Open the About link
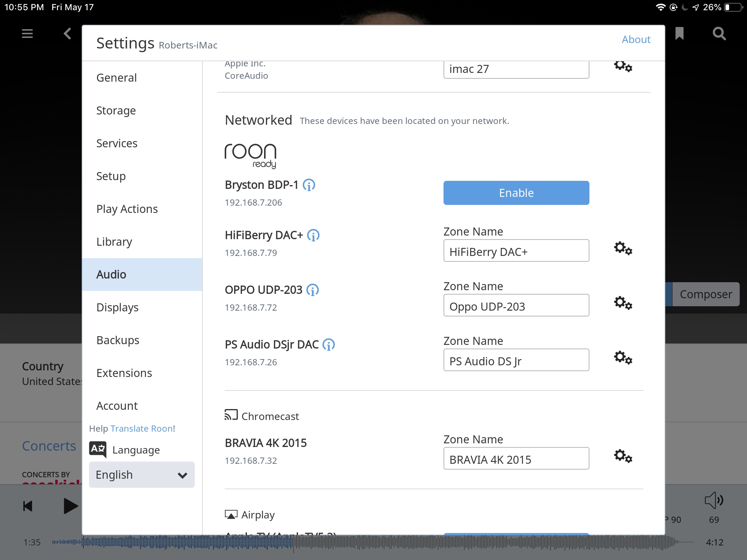747x560 pixels. point(636,39)
